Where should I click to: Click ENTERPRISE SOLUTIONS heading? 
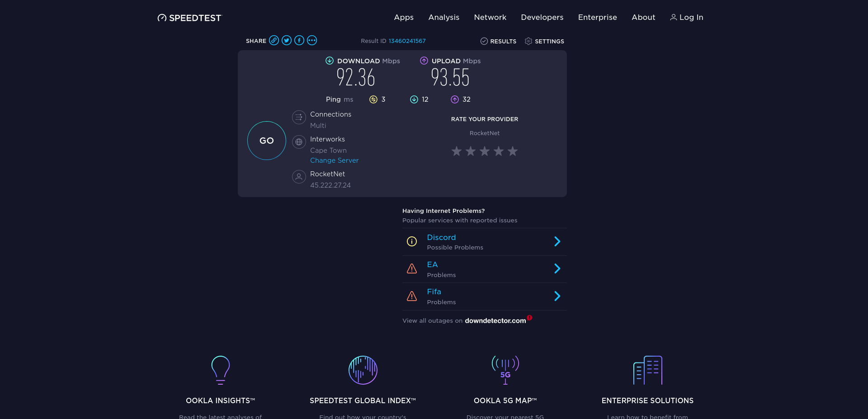point(648,400)
